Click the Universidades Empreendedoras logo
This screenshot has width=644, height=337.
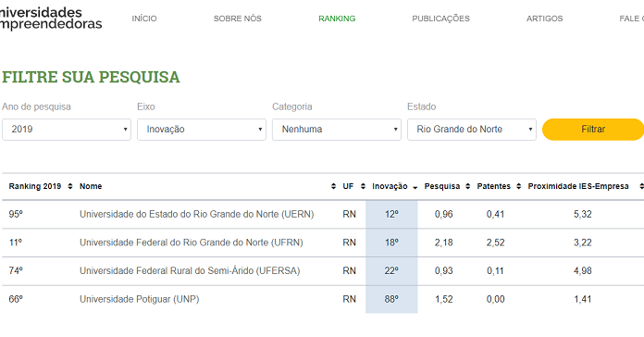[x=51, y=19]
